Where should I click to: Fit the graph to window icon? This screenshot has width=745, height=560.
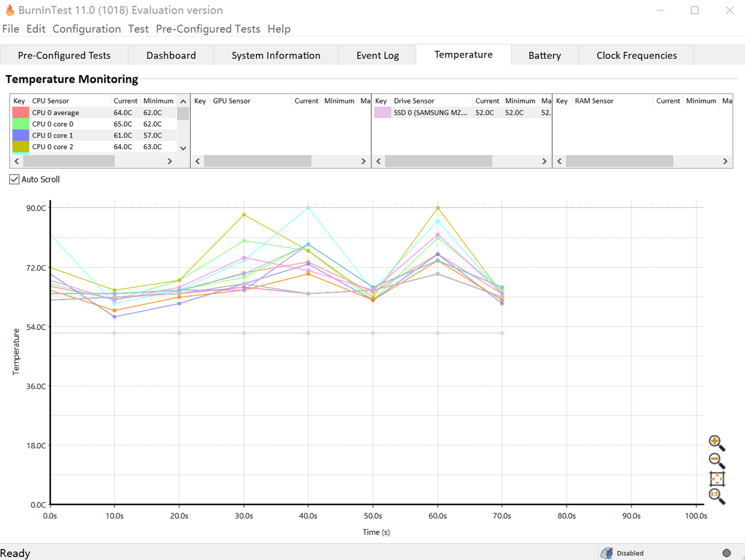click(716, 479)
